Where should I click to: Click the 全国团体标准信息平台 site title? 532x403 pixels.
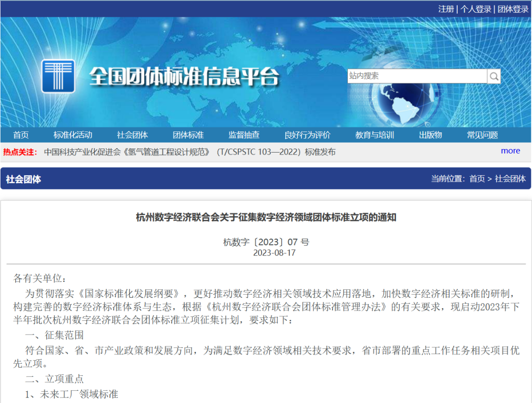click(x=184, y=76)
